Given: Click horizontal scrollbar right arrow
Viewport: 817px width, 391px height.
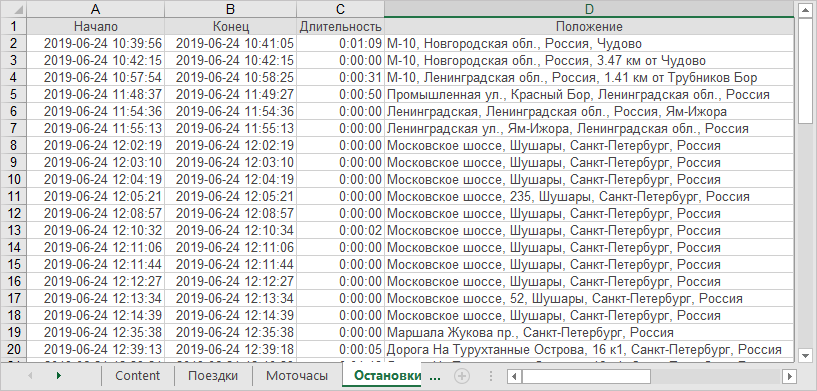Looking at the screenshot, I should [790, 376].
